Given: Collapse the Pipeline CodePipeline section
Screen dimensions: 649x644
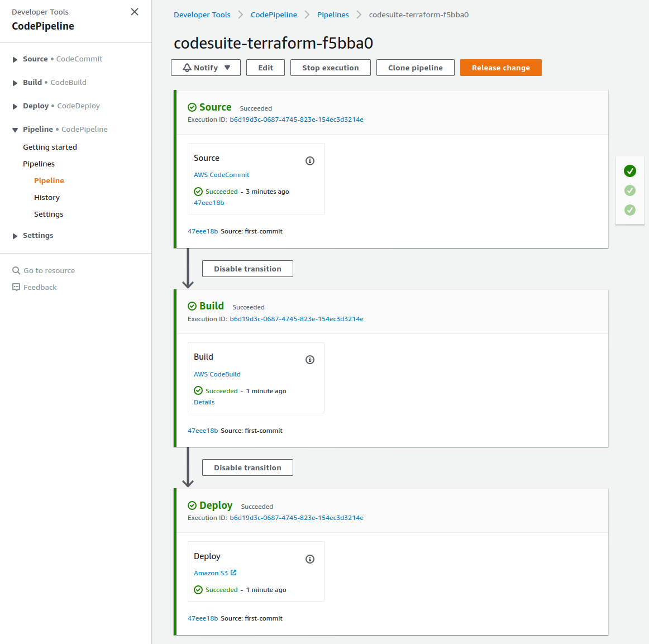Looking at the screenshot, I should tap(15, 130).
